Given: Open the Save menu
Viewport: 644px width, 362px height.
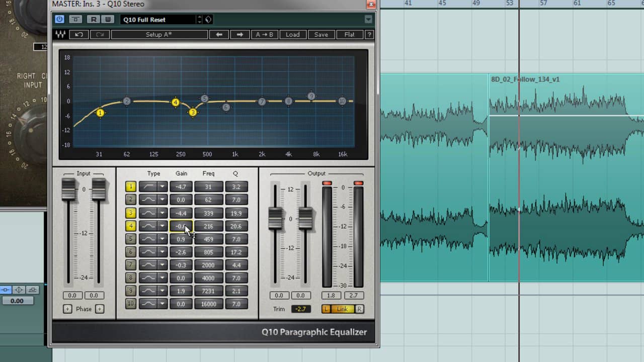Looking at the screenshot, I should tap(321, 35).
